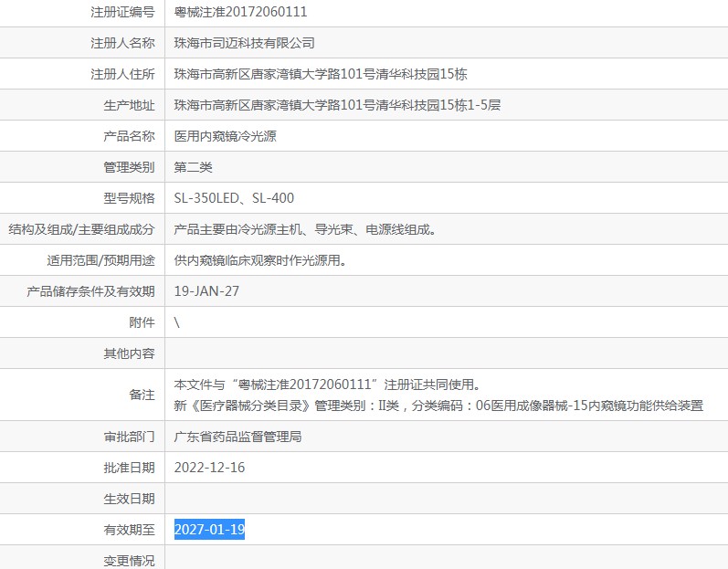Select the label 批准日期
Image resolution: width=728 pixels, height=569 pixels.
[x=129, y=468]
